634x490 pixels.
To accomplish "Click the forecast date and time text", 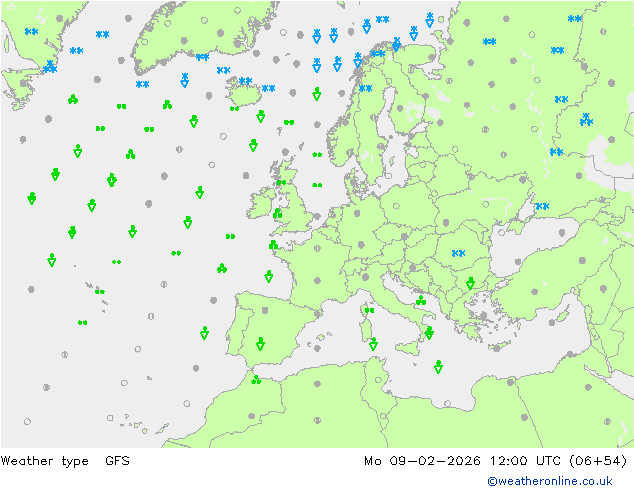I will 495,461.
